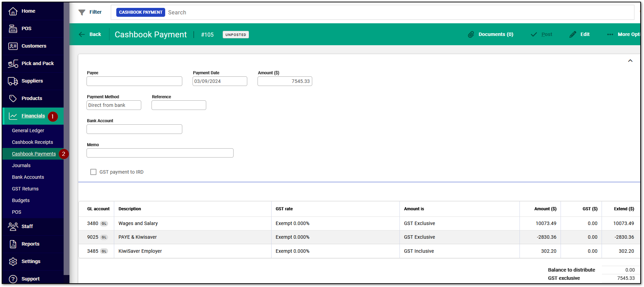
Task: Click the Post checkmark icon
Action: click(534, 34)
